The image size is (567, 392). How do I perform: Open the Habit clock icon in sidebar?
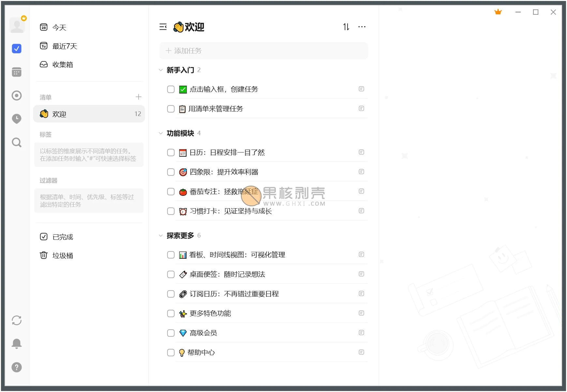pos(17,119)
